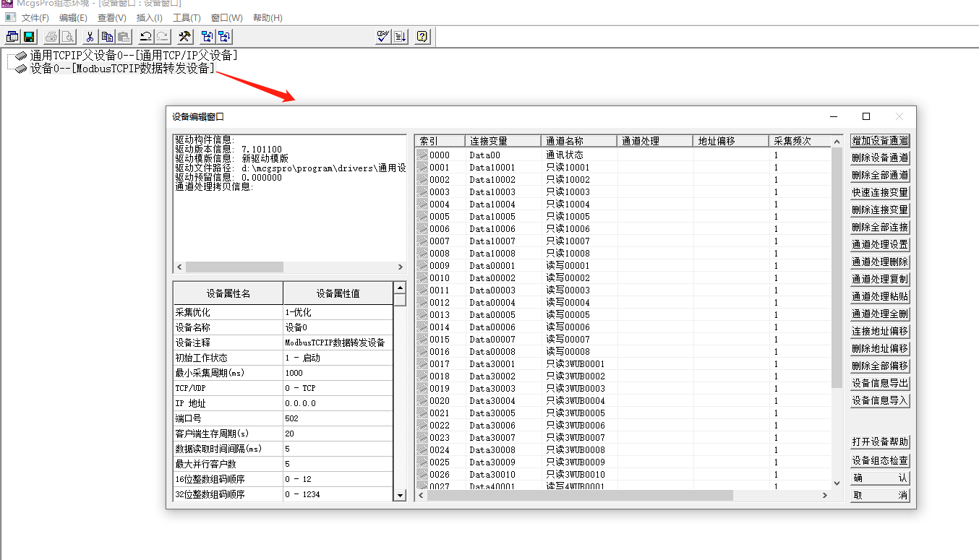Select 通用TCPIP父设备0 tree node
The width and height of the screenshot is (979, 560).
pyautogui.click(x=133, y=56)
